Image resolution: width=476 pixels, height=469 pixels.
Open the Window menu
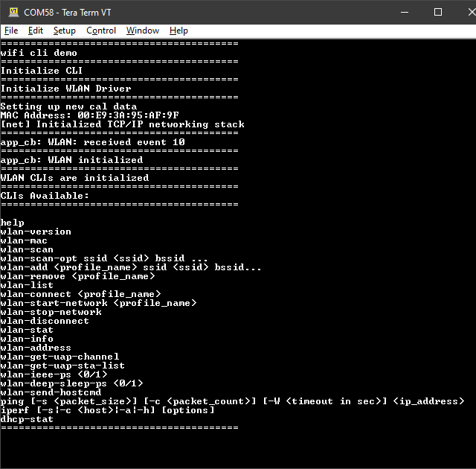(142, 31)
